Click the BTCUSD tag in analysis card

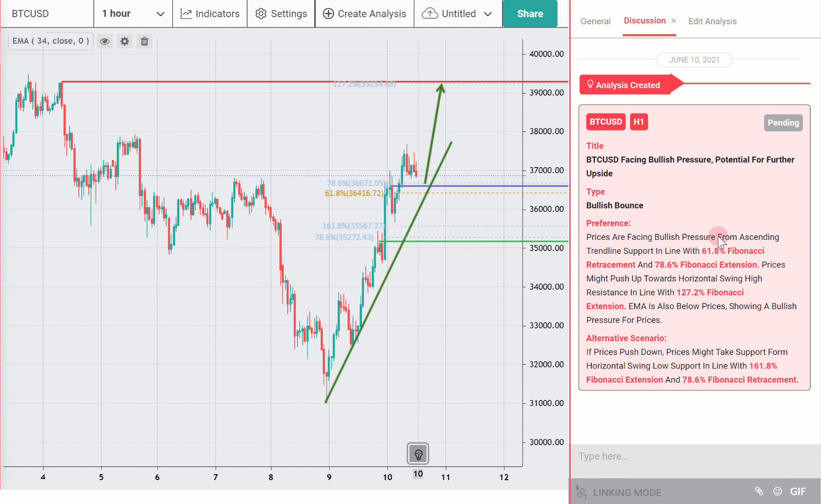tap(606, 122)
